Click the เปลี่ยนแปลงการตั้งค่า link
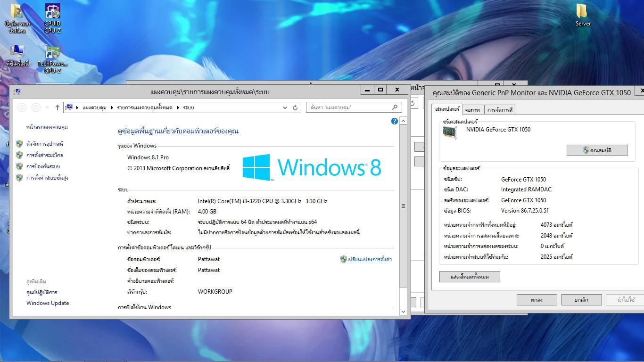This screenshot has height=362, width=644. [370, 259]
